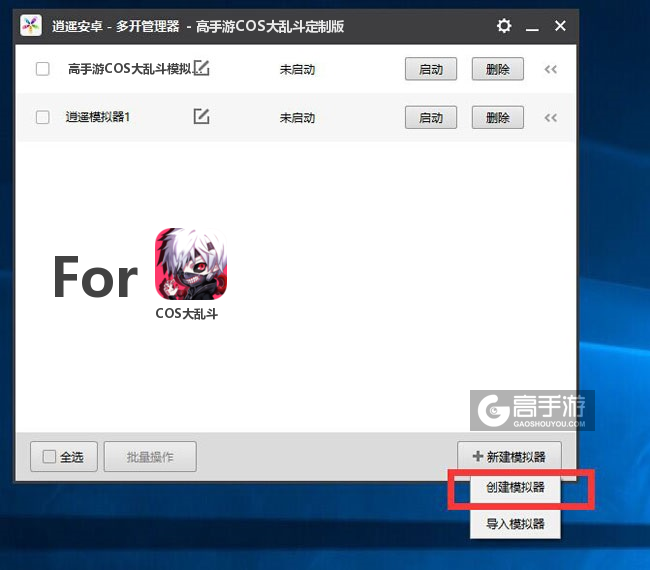Check the box for 高手游COS大乱斗模拟 row
The image size is (650, 570).
[43, 69]
